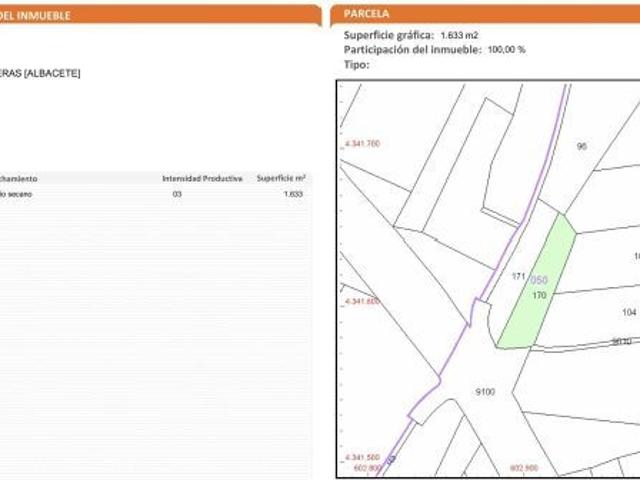Screen dimensions: 640x480
Task: Click parcel 9100 on the cadastral map
Action: click(485, 392)
